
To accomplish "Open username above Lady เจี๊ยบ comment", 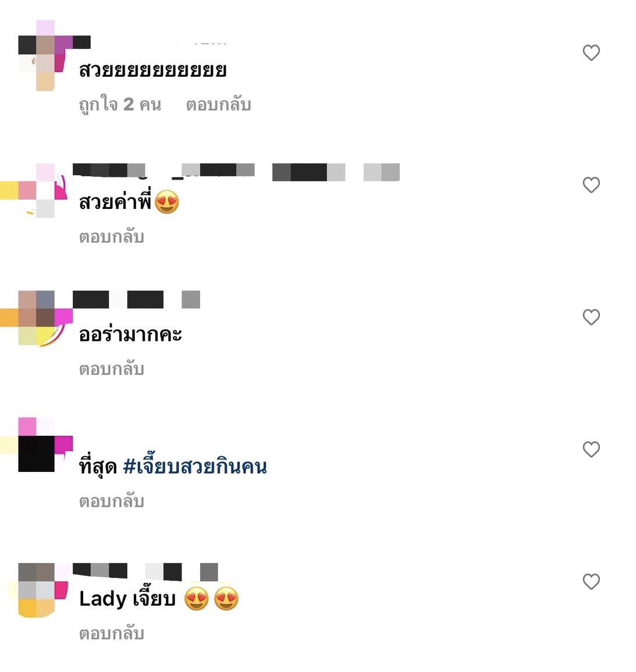I will click(145, 572).
